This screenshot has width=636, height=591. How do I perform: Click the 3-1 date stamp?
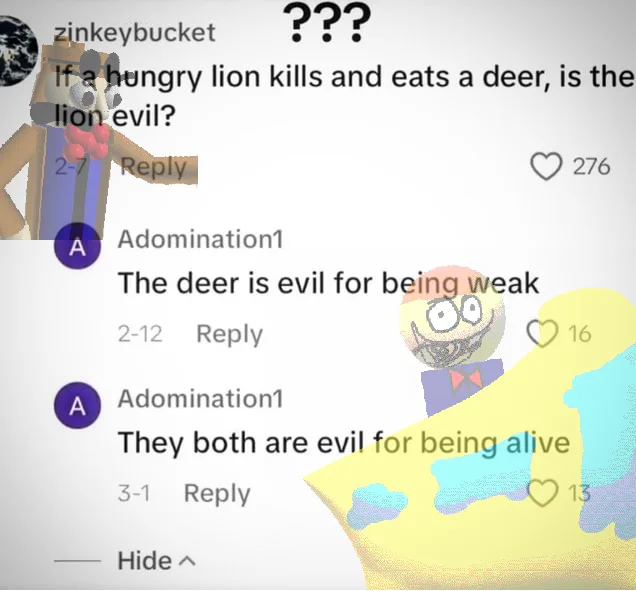click(134, 494)
